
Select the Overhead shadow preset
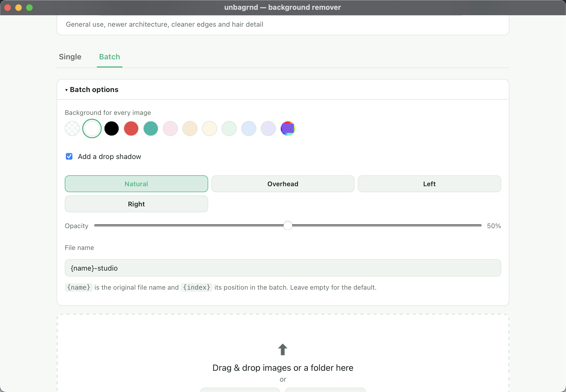click(x=283, y=184)
